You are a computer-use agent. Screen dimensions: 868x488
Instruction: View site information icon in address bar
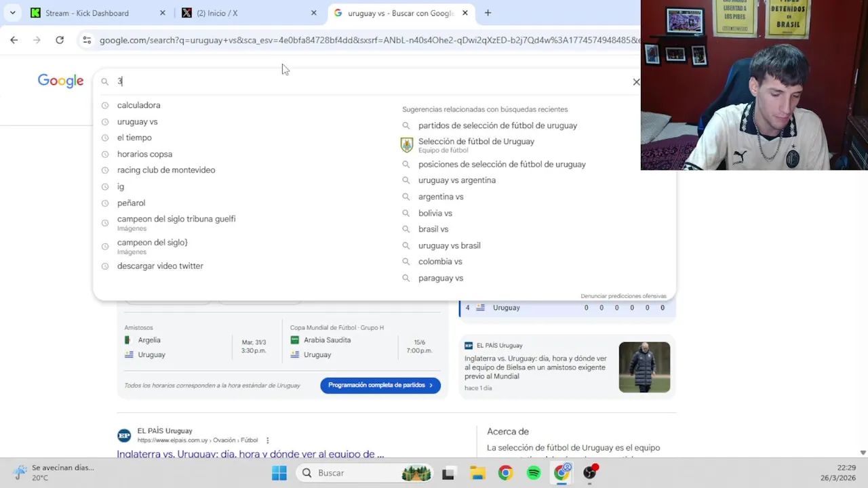[87, 40]
